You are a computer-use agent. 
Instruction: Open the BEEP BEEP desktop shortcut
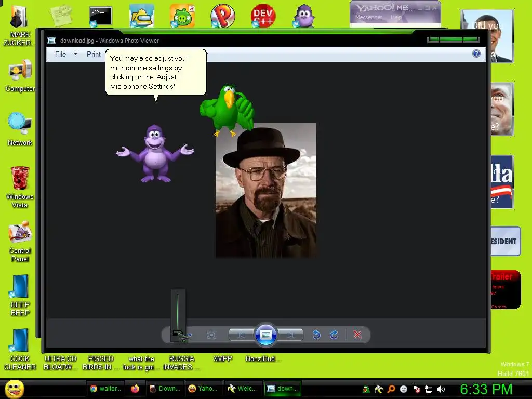click(20, 295)
